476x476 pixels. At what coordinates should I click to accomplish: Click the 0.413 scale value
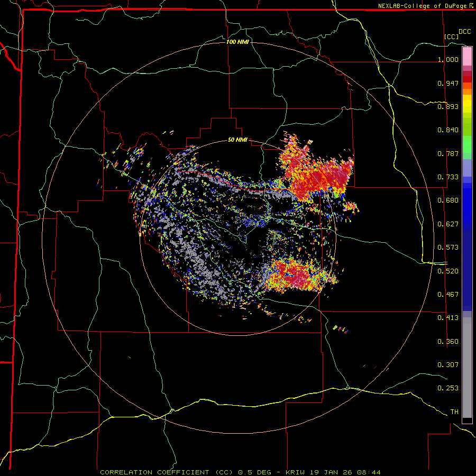click(448, 318)
